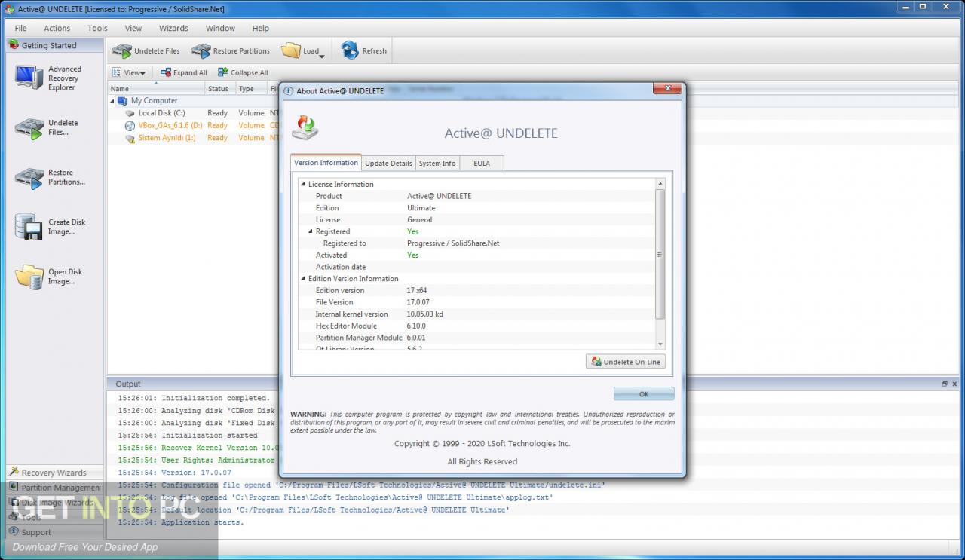The width and height of the screenshot is (965, 560).
Task: Float the Output panel
Action: coord(945,384)
